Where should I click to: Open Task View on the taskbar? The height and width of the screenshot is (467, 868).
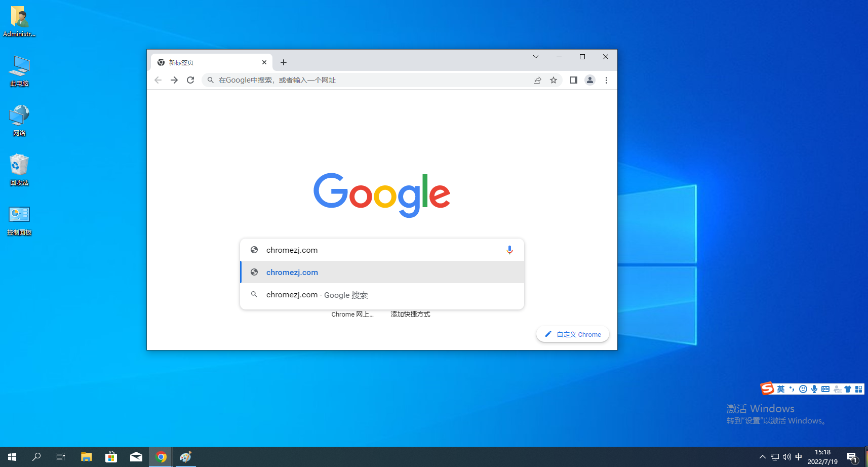(x=61, y=457)
